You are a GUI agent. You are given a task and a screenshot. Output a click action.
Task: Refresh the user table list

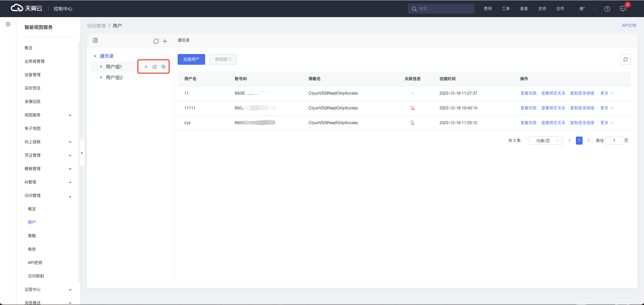pos(625,59)
